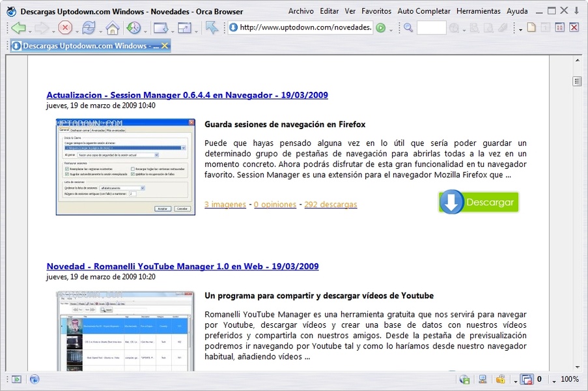
Task: Click the scrollbar down arrow
Action: click(x=577, y=367)
